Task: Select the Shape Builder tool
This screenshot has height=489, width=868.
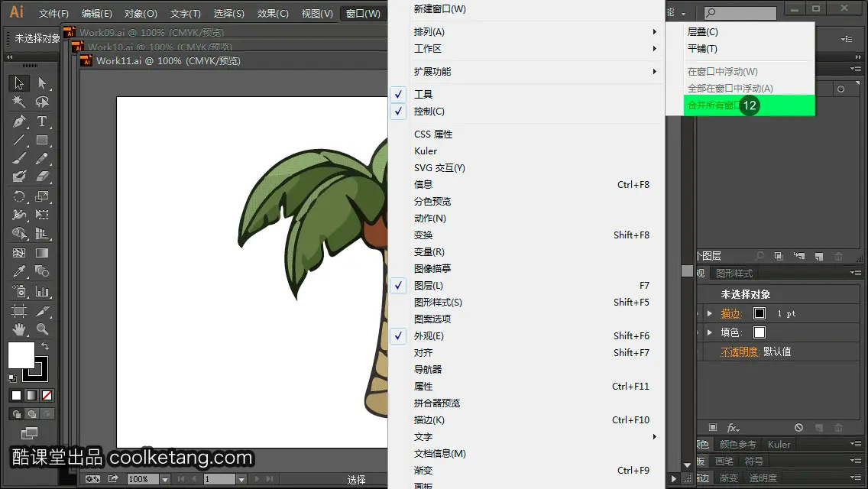Action: (x=19, y=234)
